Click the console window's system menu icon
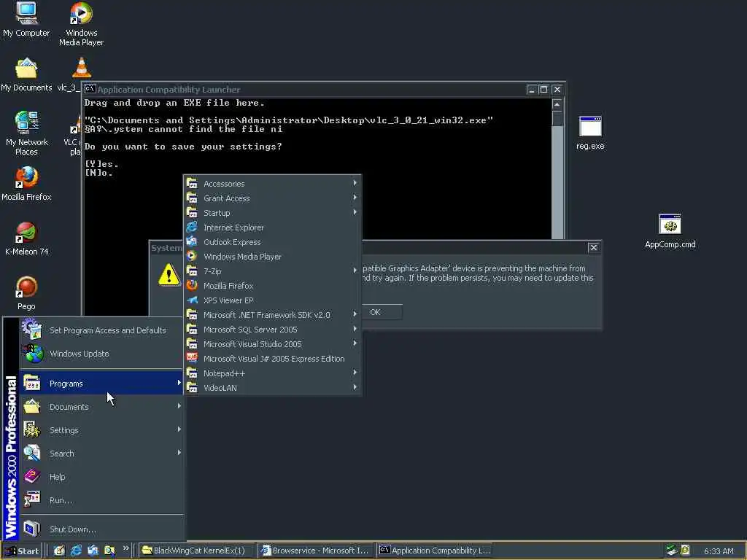The width and height of the screenshot is (747, 560). click(90, 89)
